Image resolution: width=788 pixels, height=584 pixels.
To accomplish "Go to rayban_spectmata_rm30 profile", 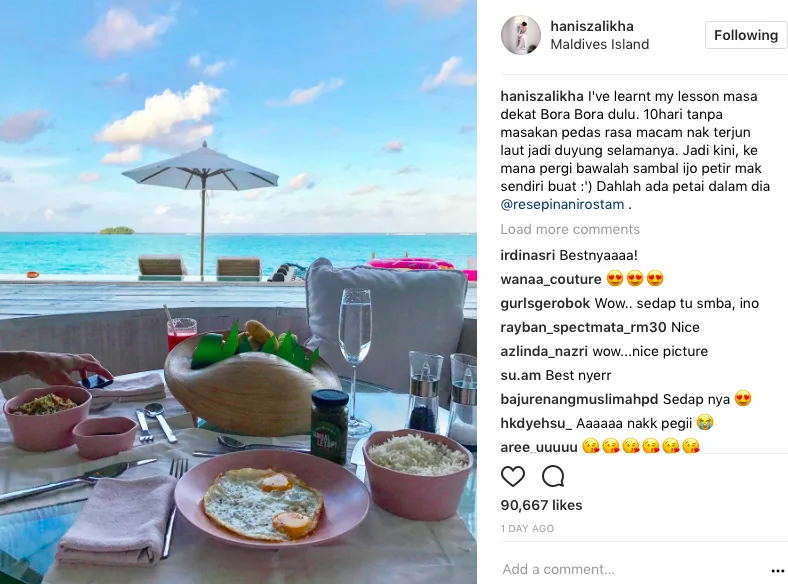I will pyautogui.click(x=583, y=328).
